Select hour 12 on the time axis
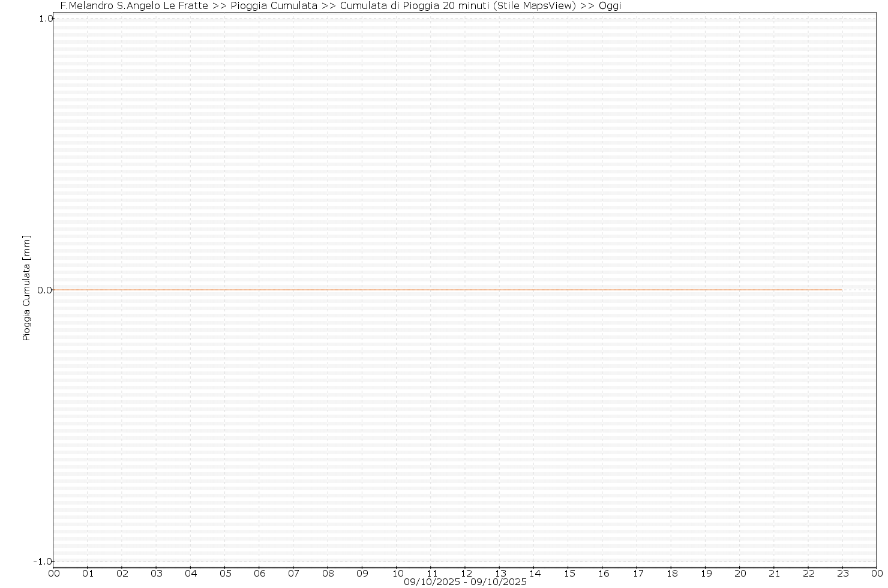 click(466, 574)
